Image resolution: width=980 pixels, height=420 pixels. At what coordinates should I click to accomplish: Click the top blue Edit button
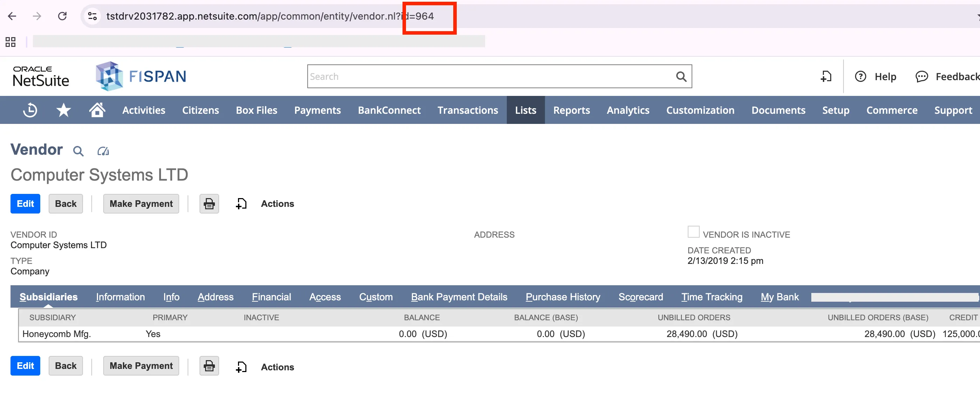(x=25, y=204)
